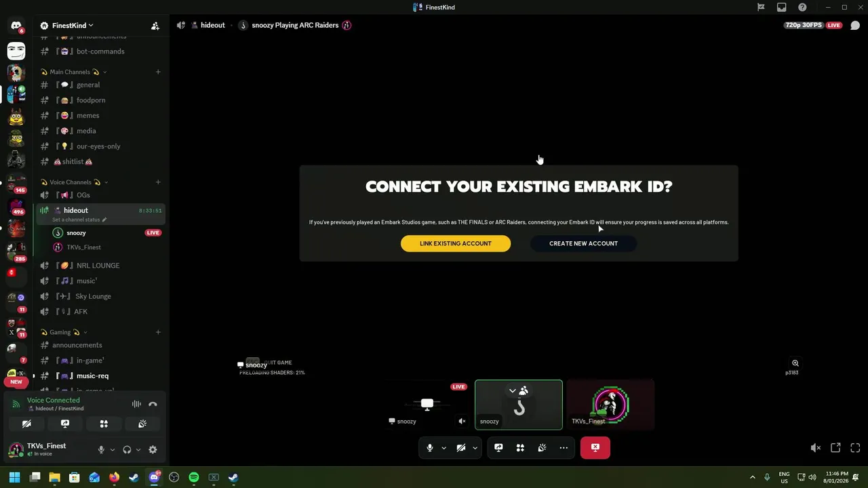This screenshot has width=868, height=488.
Task: Share screen from bottom call controls
Action: pyautogui.click(x=498, y=447)
